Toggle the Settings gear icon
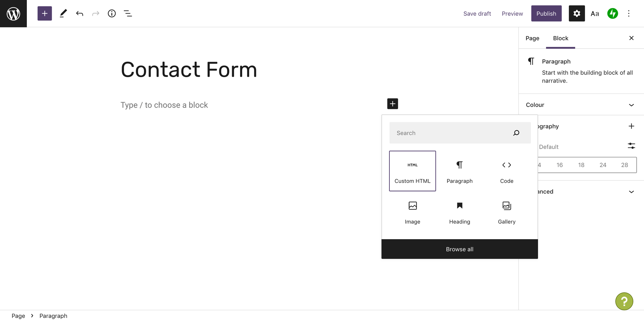This screenshot has width=644, height=321. pyautogui.click(x=577, y=13)
